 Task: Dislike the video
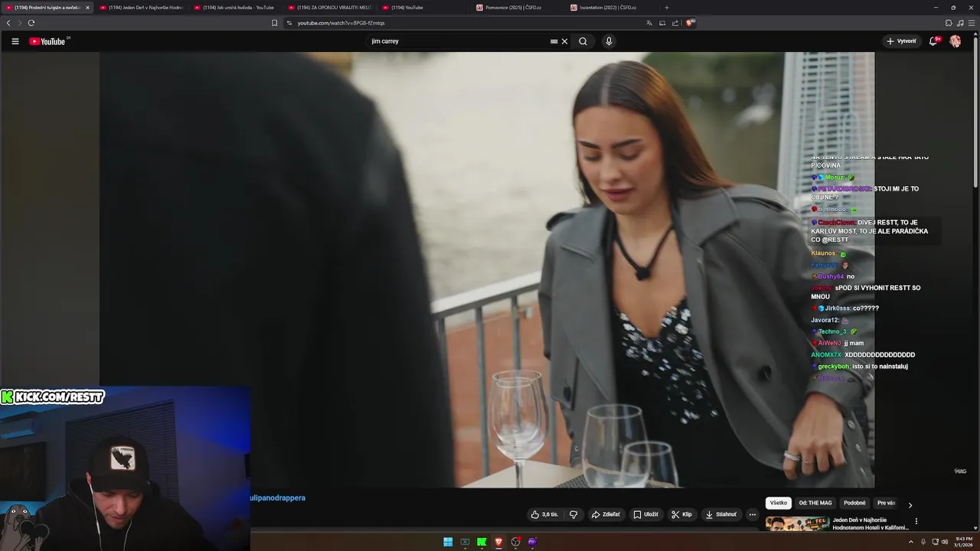click(573, 514)
